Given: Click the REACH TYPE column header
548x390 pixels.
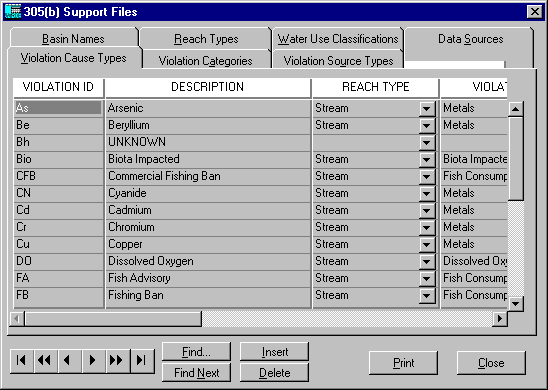Looking at the screenshot, I should click(x=375, y=87).
